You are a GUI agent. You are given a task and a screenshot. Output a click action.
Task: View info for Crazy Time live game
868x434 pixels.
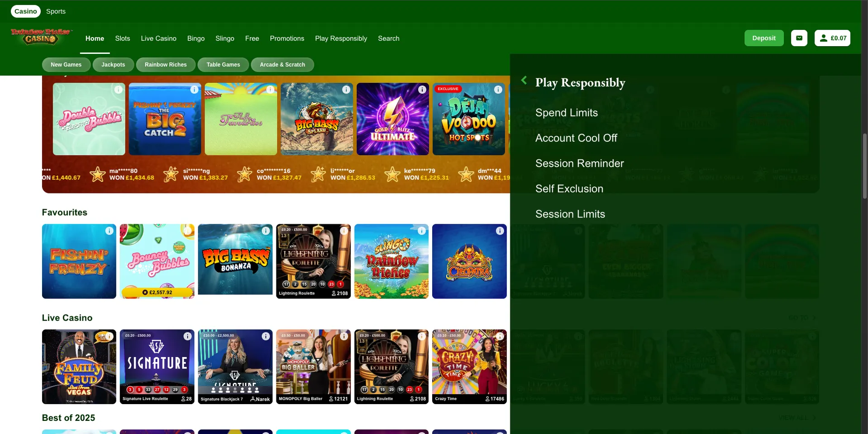pos(500,336)
